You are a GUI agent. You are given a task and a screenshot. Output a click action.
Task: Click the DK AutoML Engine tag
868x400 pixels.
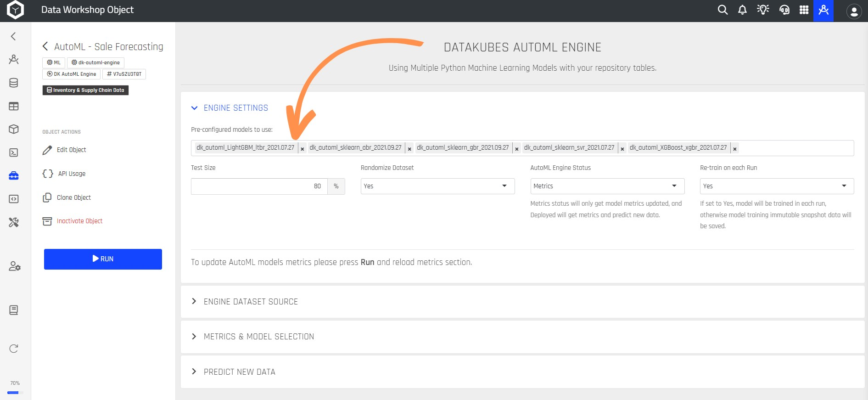[72, 74]
